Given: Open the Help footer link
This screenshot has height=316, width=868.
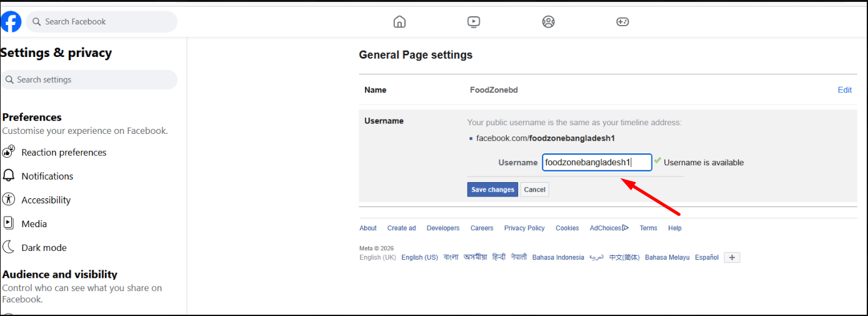Looking at the screenshot, I should tap(675, 228).
